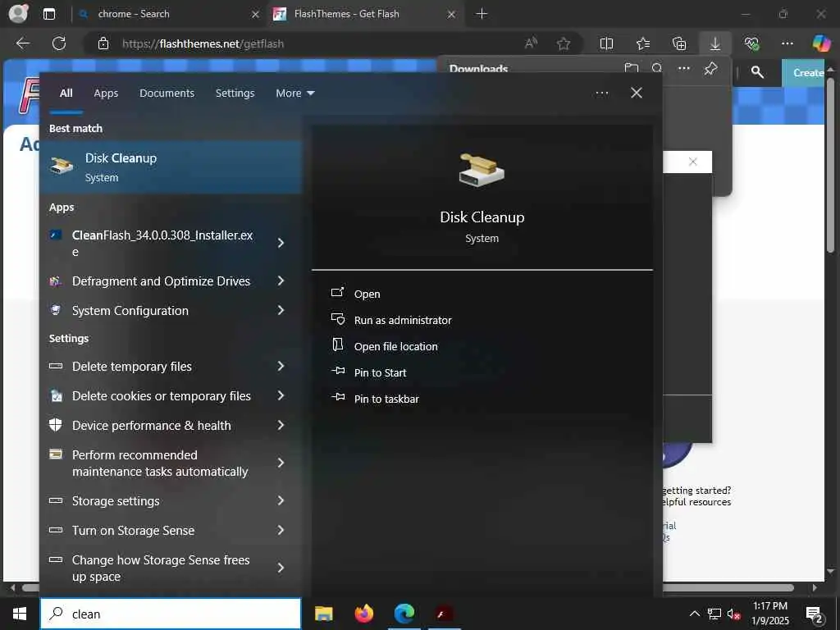Click the search box containing 'clean'

[171, 614]
